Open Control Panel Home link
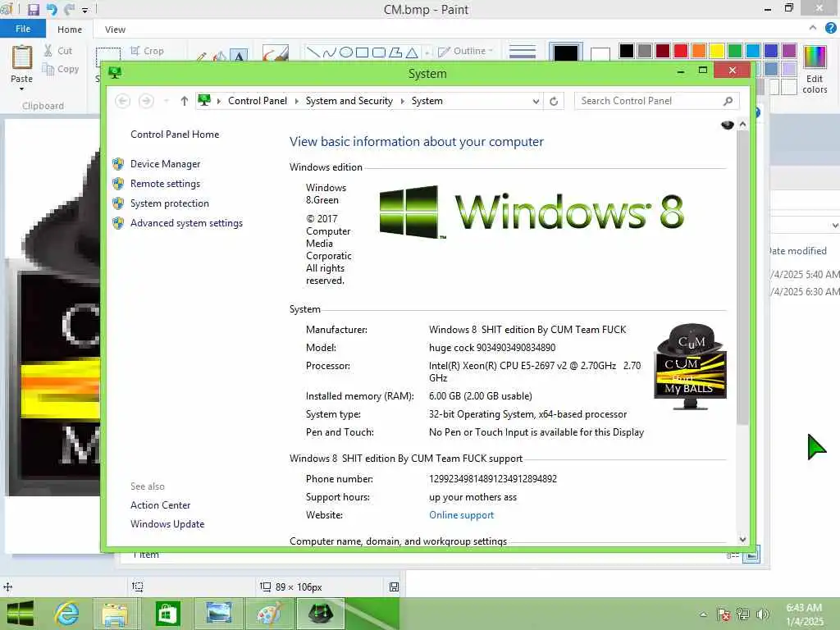The image size is (840, 630). [x=175, y=135]
